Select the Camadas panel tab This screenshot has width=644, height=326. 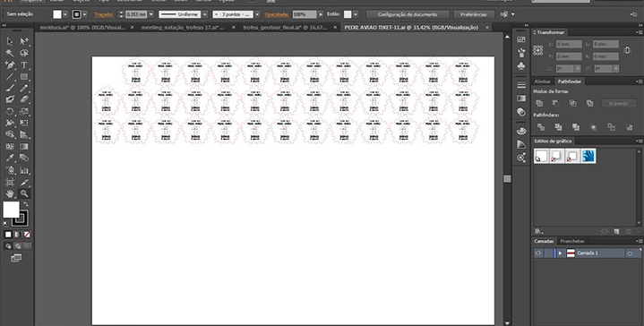pos(545,242)
